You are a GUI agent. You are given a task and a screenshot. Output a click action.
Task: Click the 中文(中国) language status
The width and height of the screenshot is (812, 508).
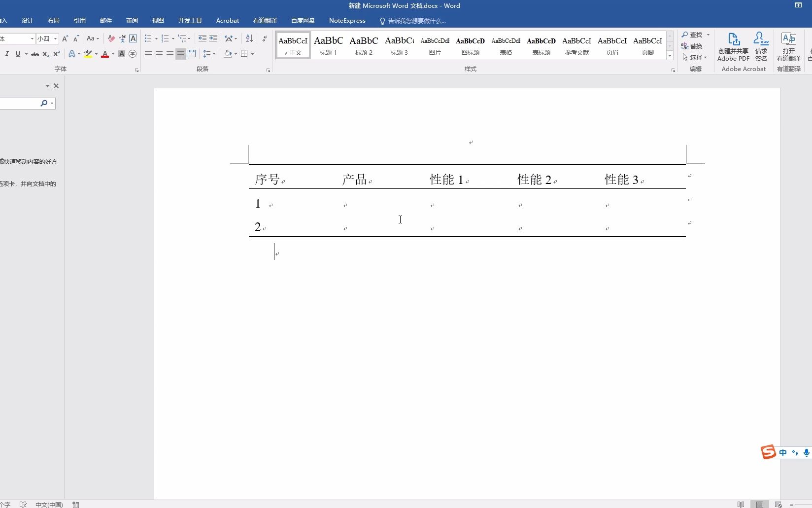tap(49, 505)
